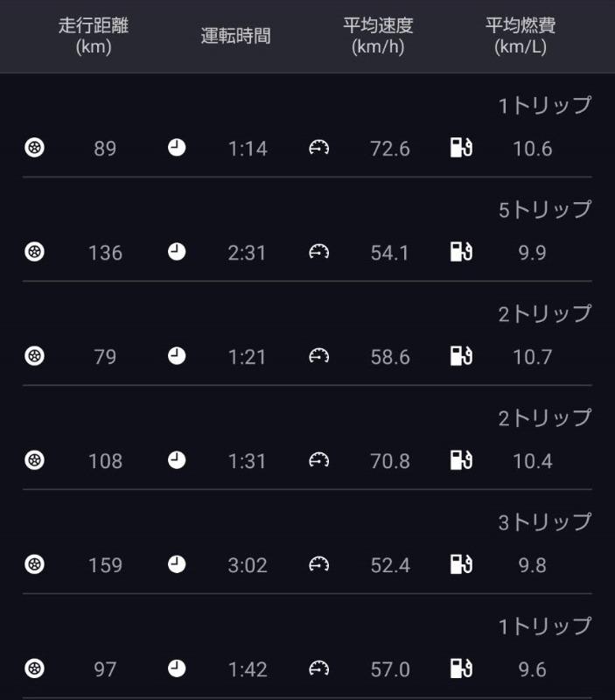Click the clock icon next to 1:42
The image size is (615, 700).
177,668
